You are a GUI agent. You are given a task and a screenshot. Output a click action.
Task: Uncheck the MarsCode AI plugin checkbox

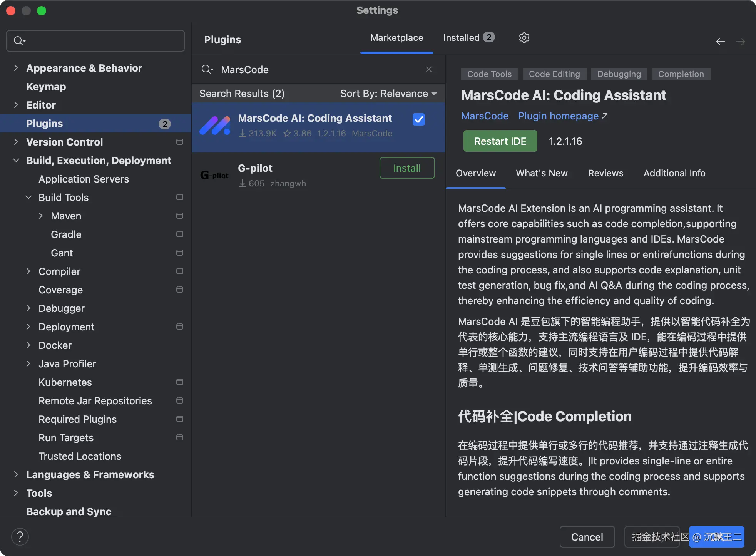click(x=418, y=119)
